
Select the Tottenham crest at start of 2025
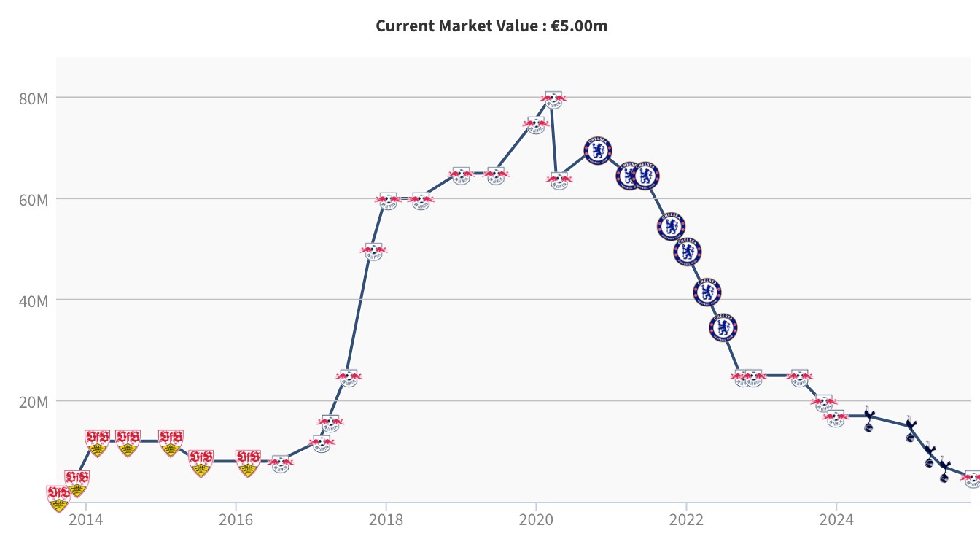point(910,430)
